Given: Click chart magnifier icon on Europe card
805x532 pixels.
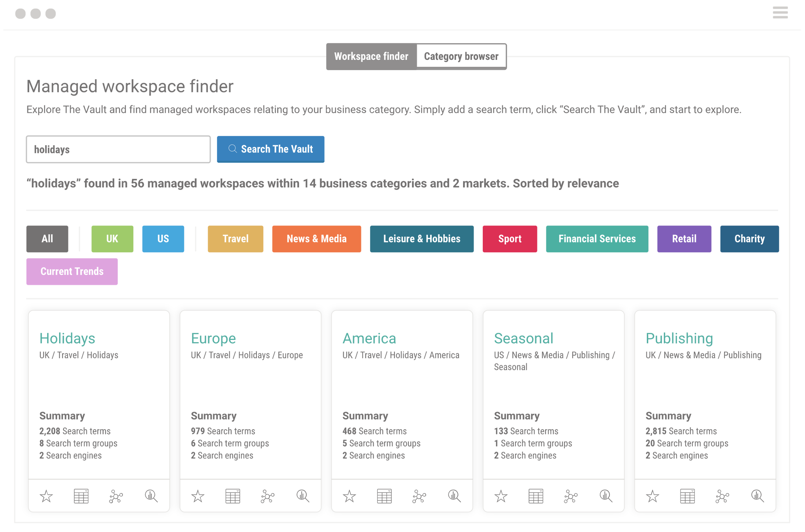Looking at the screenshot, I should tap(303, 496).
